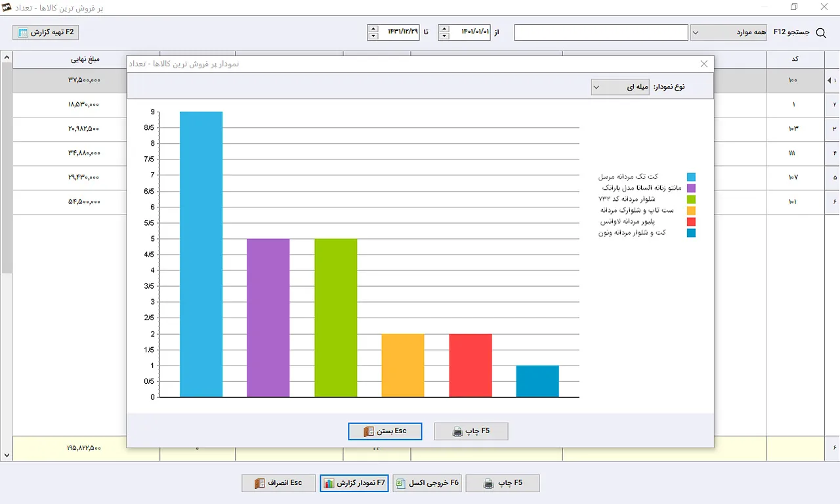Click the کد column header
The height and width of the screenshot is (504, 840).
coord(795,59)
